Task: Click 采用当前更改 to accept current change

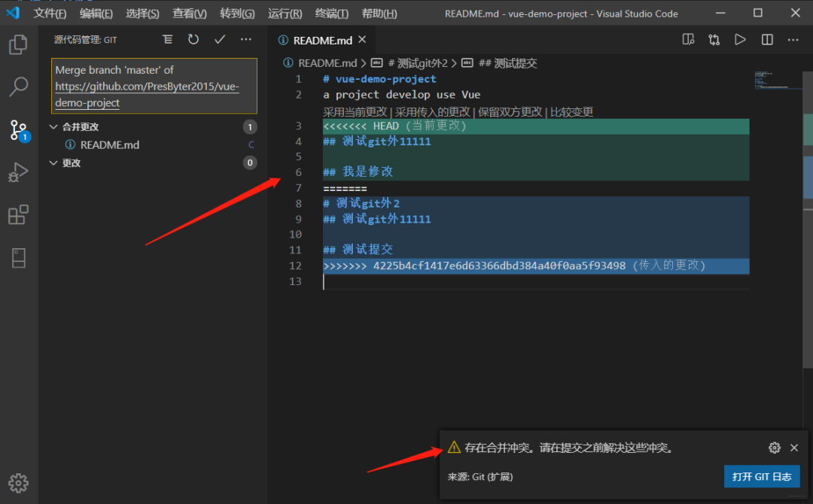Action: pos(355,112)
